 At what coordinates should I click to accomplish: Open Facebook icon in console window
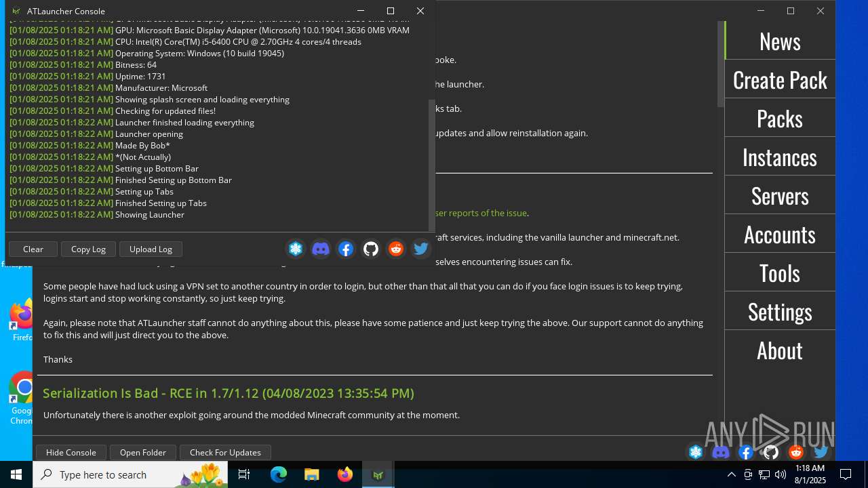coord(346,249)
